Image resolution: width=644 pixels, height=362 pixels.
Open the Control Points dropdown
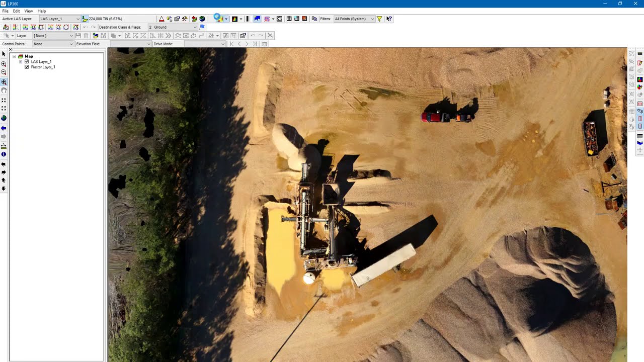[53, 44]
